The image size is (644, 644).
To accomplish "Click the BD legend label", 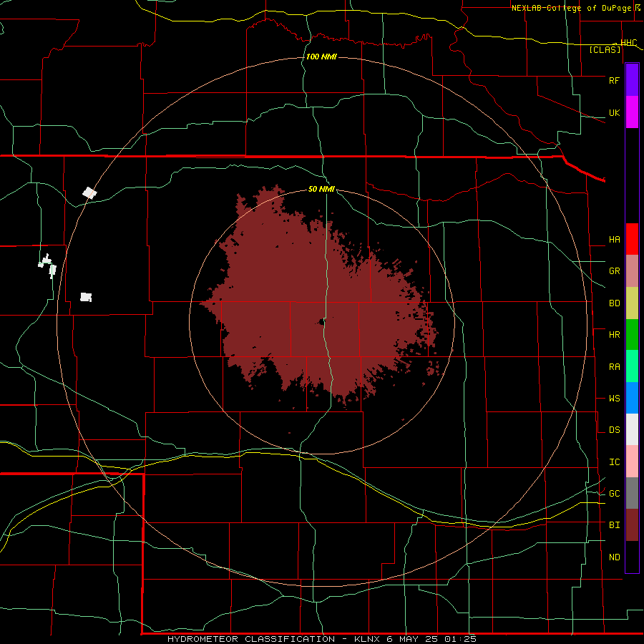I will 614,303.
